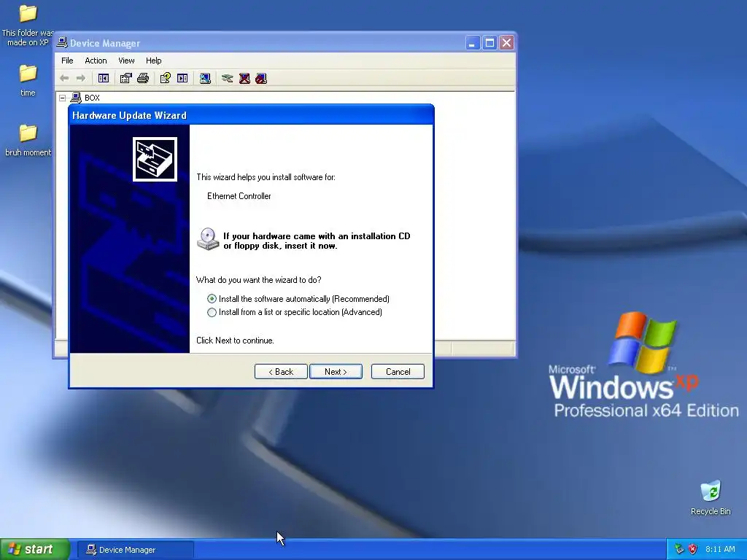Click Scan for hardware changes icon
The image size is (747, 560).
(205, 78)
